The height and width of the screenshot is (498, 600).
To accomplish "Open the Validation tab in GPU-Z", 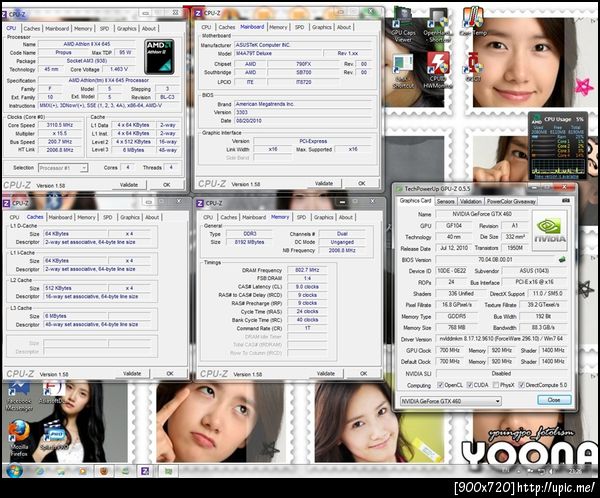I will pos(470,201).
